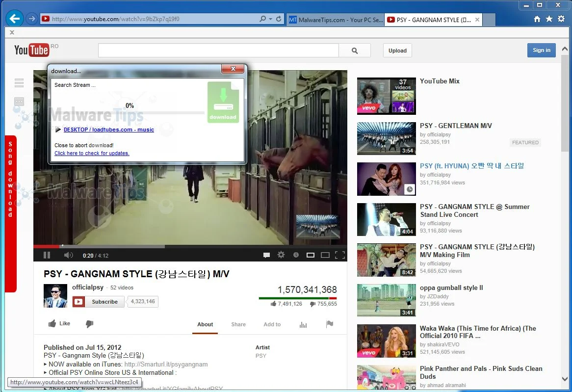Screen dimensions: 572x392
Task: Click the YouTube search input field
Action: pyautogui.click(x=218, y=51)
